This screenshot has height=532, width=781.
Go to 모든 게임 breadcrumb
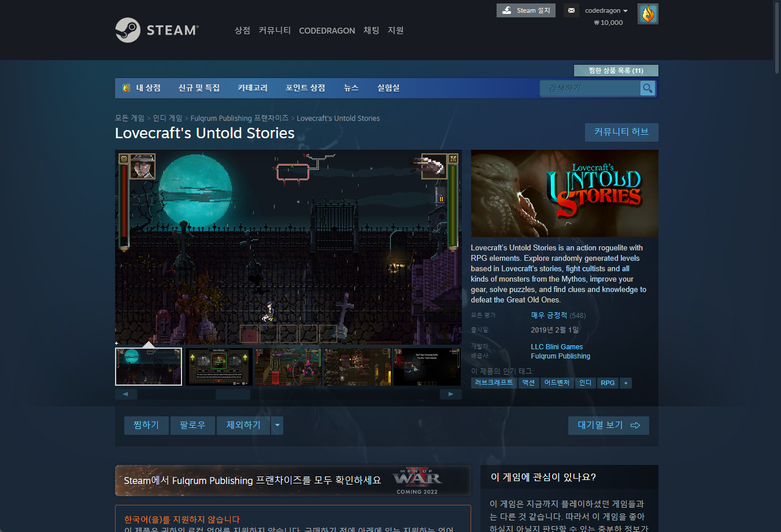pos(129,118)
